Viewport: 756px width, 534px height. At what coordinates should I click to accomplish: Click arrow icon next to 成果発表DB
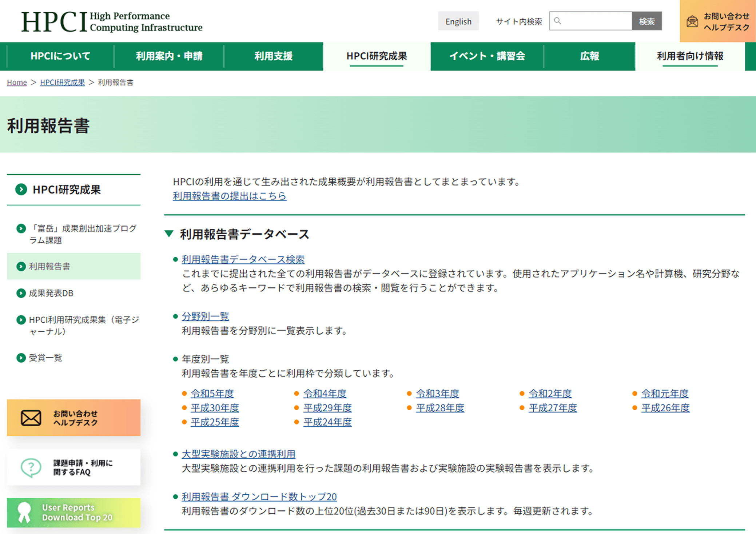[x=21, y=293]
